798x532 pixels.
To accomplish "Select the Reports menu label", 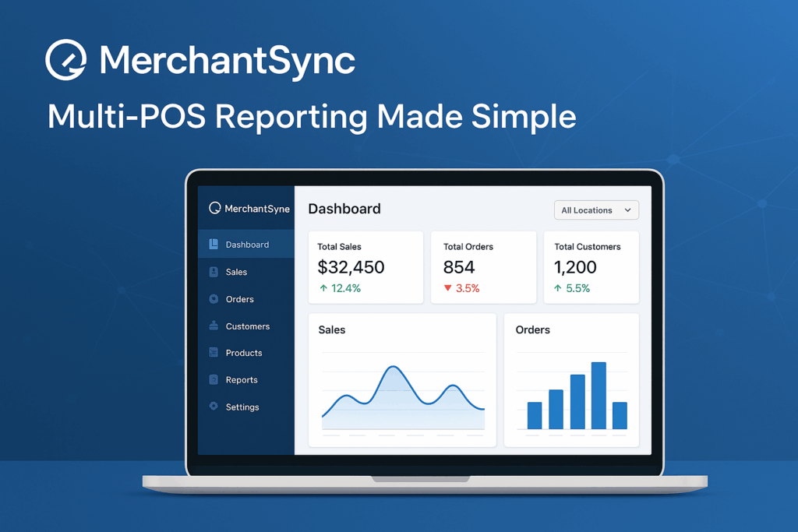I will point(242,380).
